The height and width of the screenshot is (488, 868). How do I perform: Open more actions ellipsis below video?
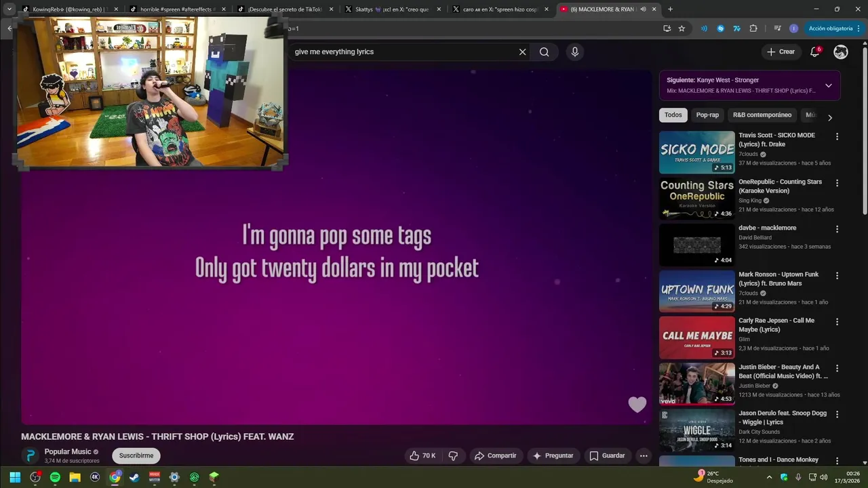(644, 455)
